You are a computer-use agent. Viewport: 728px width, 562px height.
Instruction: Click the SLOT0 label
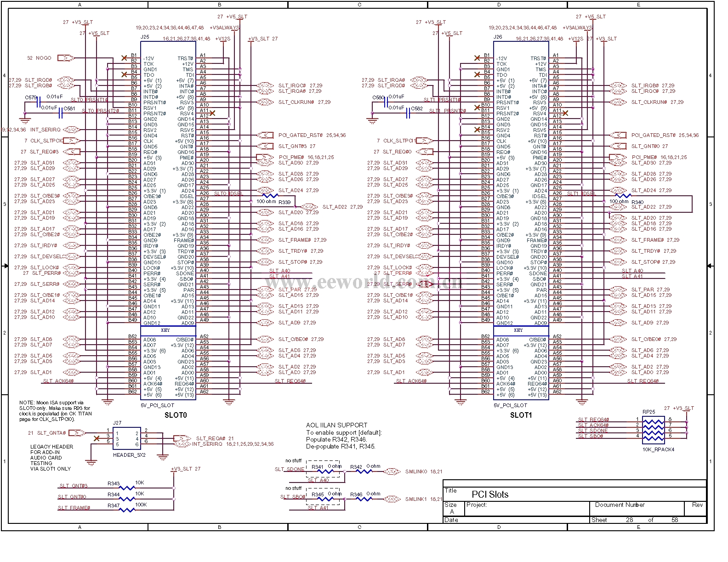point(176,415)
